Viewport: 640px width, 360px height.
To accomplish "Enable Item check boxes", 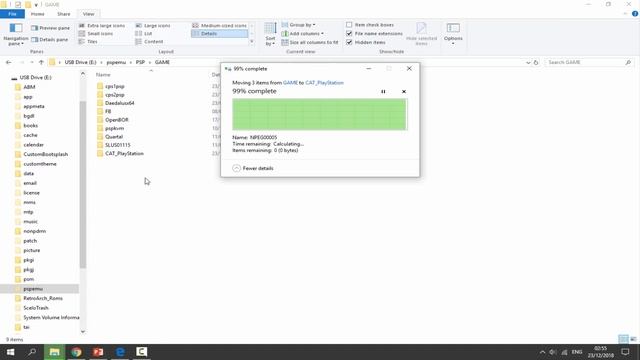I will point(370,25).
